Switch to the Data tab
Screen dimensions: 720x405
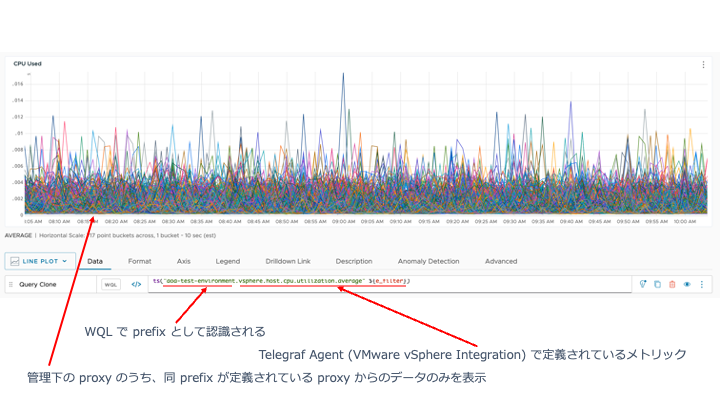tap(95, 261)
